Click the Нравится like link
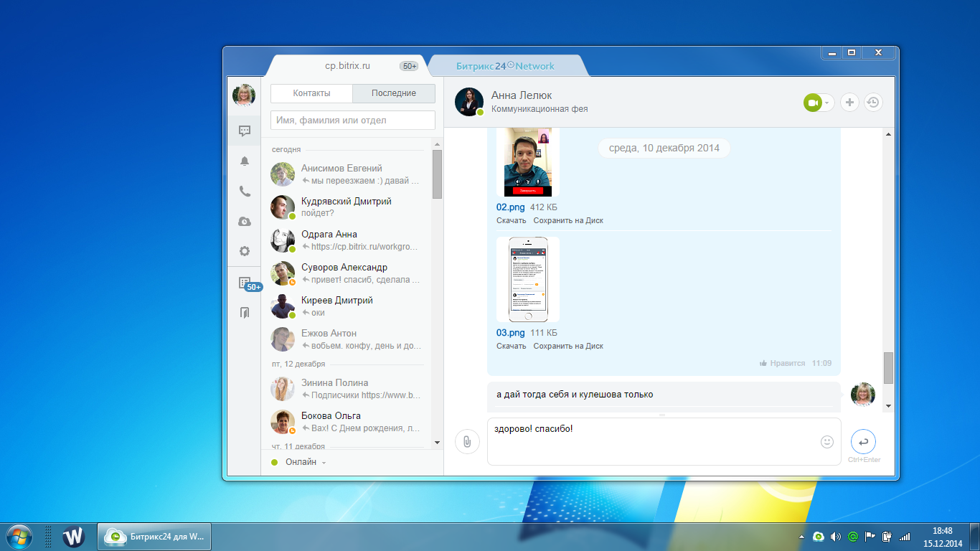This screenshot has width=980, height=551. (787, 364)
